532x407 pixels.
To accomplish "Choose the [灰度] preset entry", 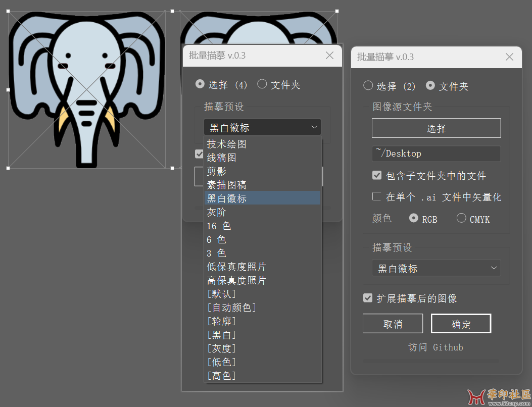I will tap(262, 348).
